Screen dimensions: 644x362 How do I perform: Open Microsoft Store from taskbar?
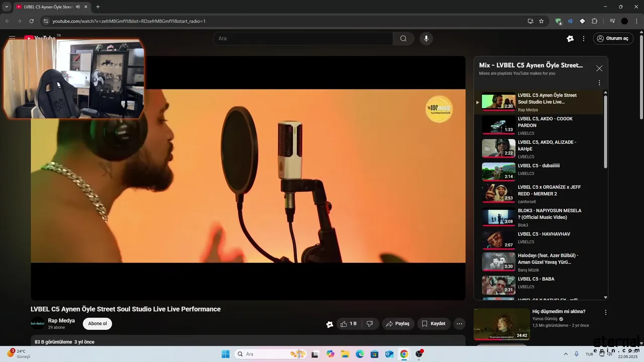pos(374,354)
